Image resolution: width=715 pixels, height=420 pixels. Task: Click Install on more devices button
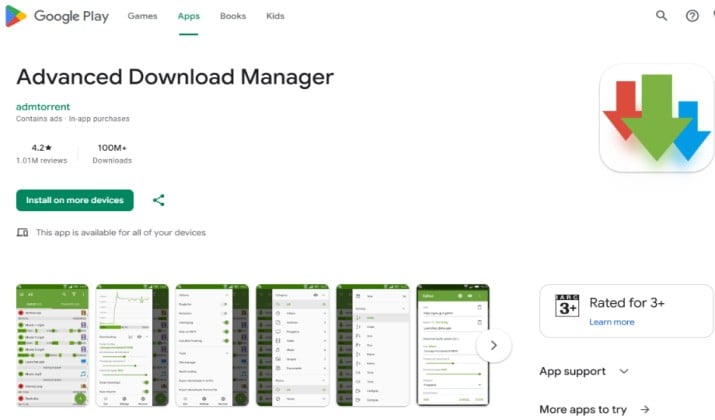point(75,200)
